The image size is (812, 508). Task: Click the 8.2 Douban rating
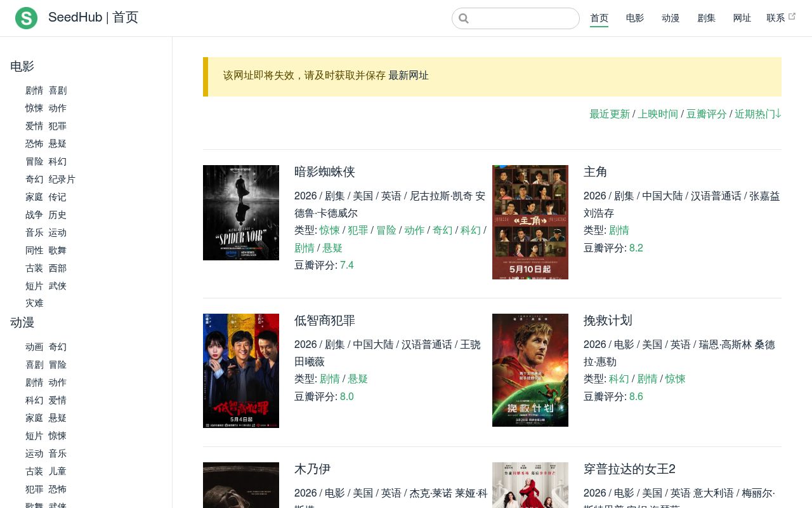pos(636,248)
